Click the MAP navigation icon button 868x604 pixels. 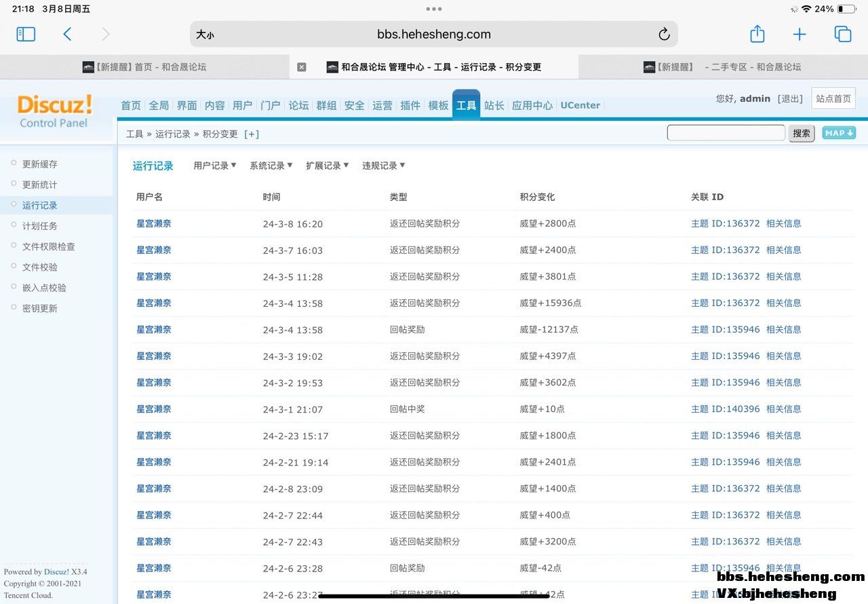click(839, 133)
